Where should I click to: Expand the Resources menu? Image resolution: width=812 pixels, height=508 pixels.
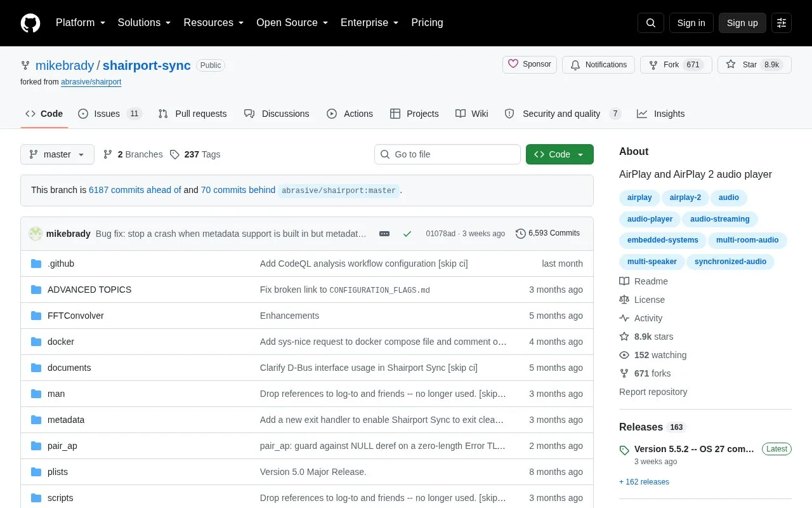[x=214, y=23]
